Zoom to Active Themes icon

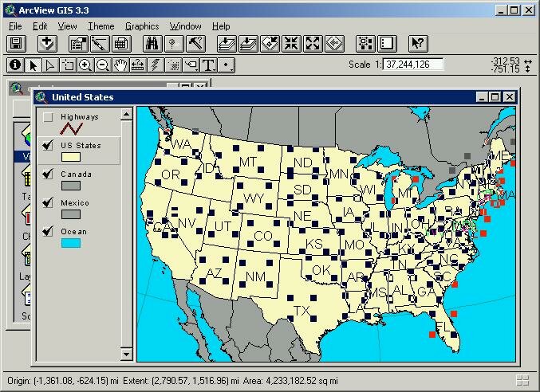248,44
